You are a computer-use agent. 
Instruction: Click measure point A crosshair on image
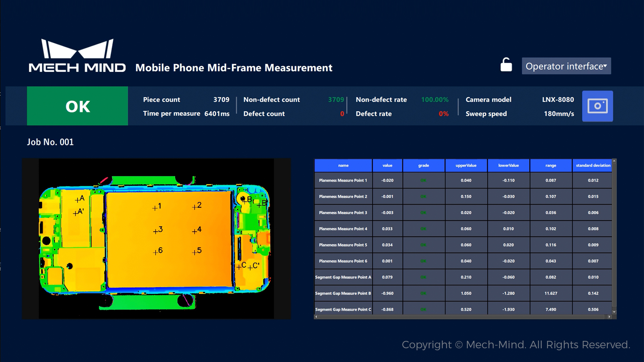tap(77, 200)
